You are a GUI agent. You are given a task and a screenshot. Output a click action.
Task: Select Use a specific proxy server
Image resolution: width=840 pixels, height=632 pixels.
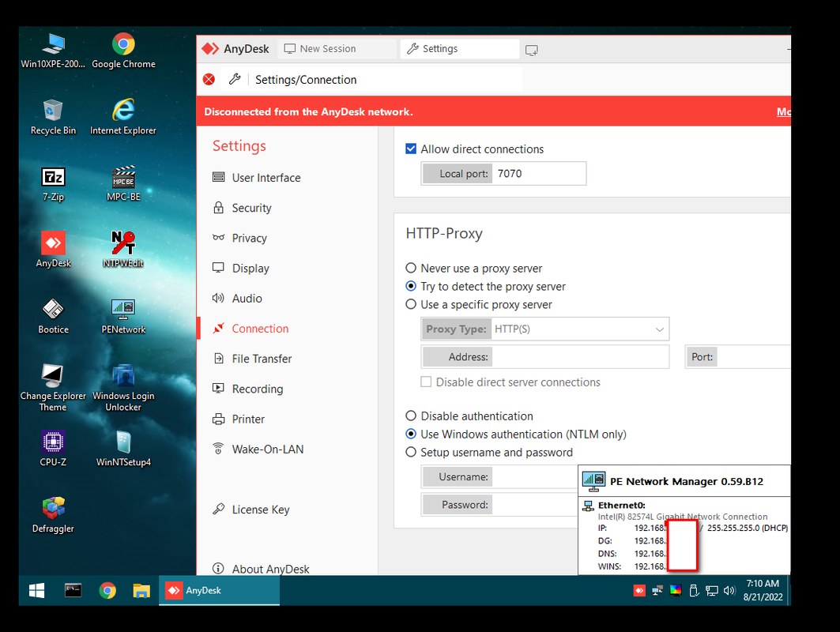tap(411, 304)
